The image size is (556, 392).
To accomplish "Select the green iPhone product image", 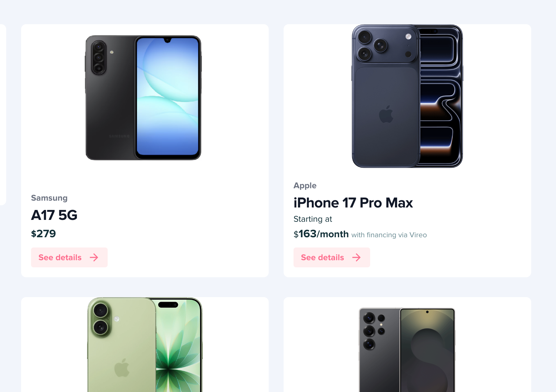I will pyautogui.click(x=145, y=345).
